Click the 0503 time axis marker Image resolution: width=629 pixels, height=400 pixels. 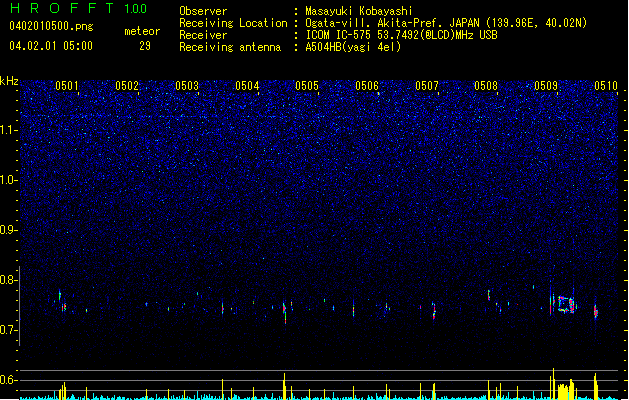click(187, 86)
